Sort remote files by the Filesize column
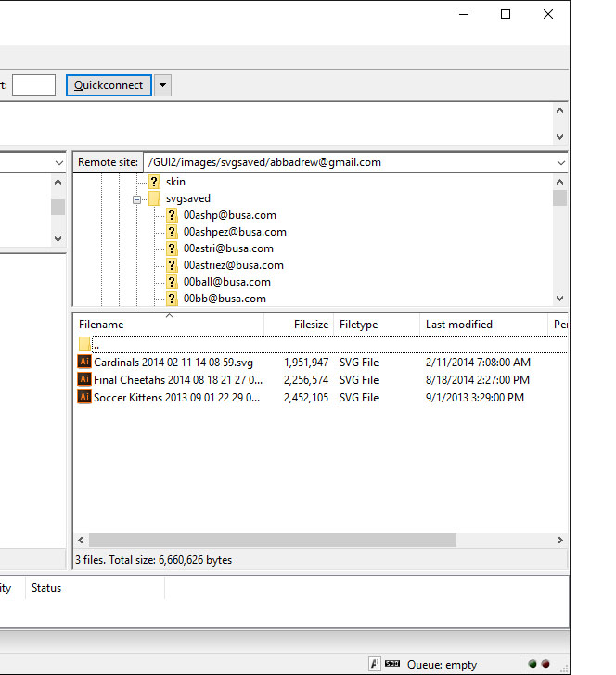 [299, 325]
